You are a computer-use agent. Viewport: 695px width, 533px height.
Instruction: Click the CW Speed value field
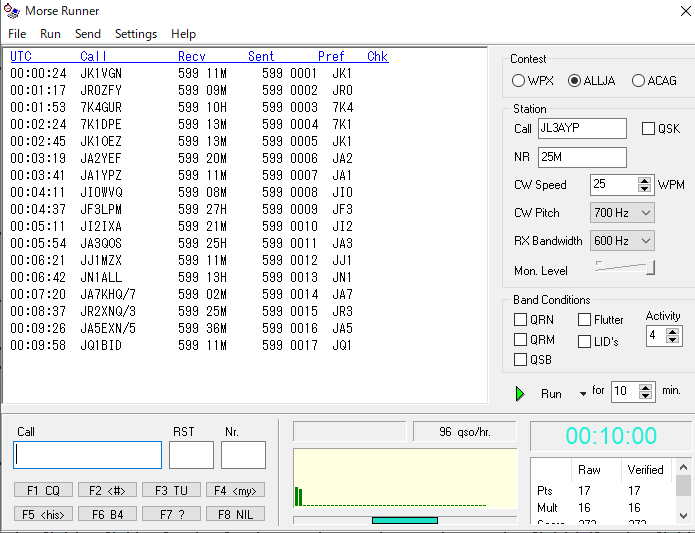pyautogui.click(x=614, y=184)
